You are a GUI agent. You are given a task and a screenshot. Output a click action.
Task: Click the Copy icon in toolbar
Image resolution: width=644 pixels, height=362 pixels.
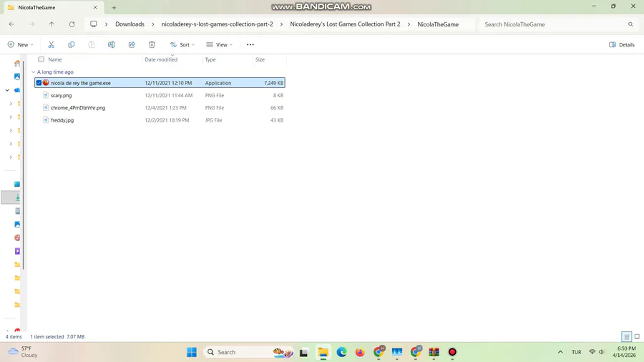click(x=71, y=45)
